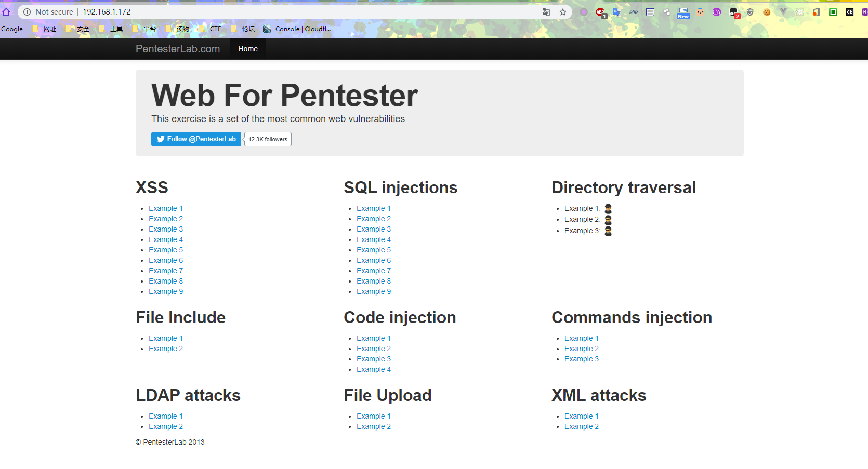The image size is (868, 469).
Task: Click the purple circle extension icon
Action: pyautogui.click(x=584, y=12)
